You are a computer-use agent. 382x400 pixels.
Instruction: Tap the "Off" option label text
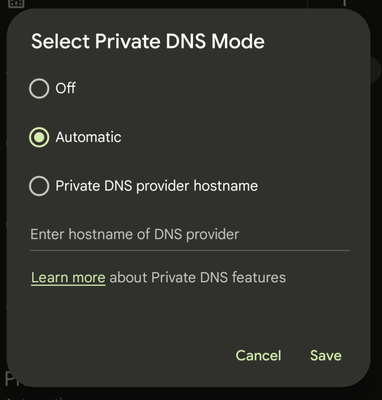pos(66,88)
